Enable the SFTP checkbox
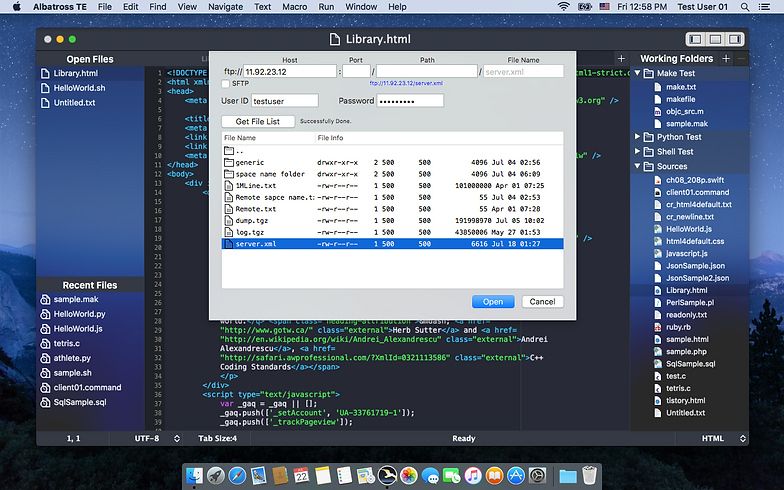Viewport: 784px width, 490px height. click(226, 84)
